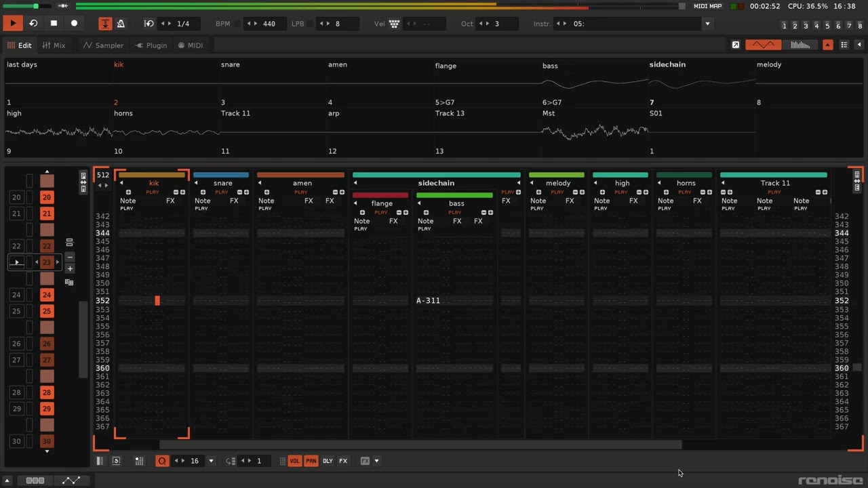Detach scopes with the arrow icon
Image resolution: width=868 pixels, height=488 pixels.
pos(736,45)
